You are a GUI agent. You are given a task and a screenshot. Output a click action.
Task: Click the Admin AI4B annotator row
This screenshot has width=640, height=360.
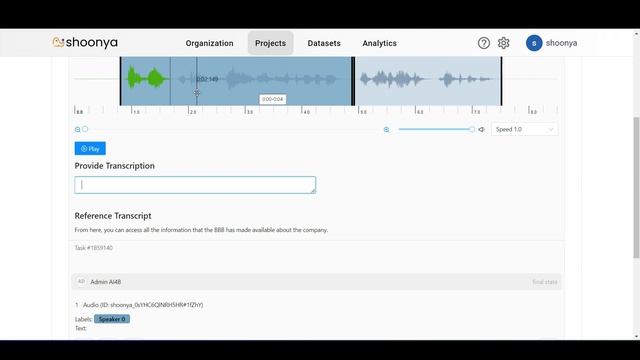[x=316, y=282]
